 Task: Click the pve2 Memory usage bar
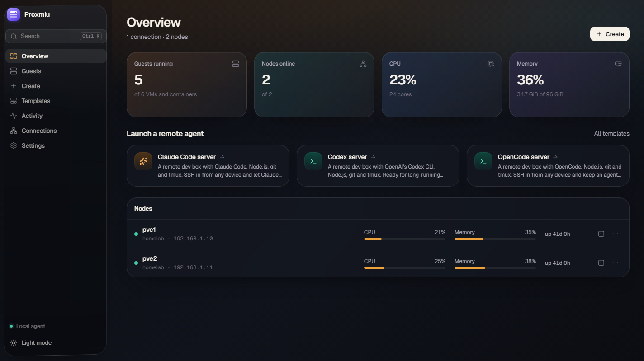point(495,268)
